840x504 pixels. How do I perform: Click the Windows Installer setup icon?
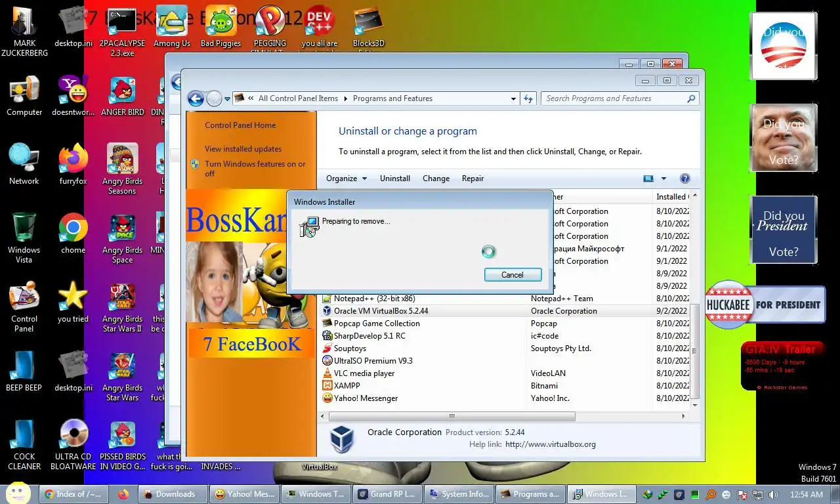pos(308,226)
